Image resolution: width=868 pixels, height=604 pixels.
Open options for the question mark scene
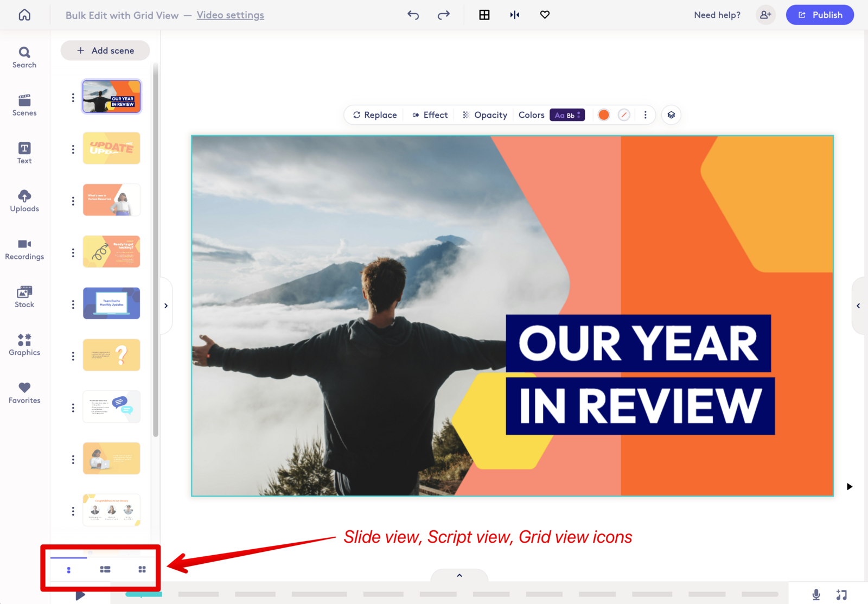(x=73, y=356)
